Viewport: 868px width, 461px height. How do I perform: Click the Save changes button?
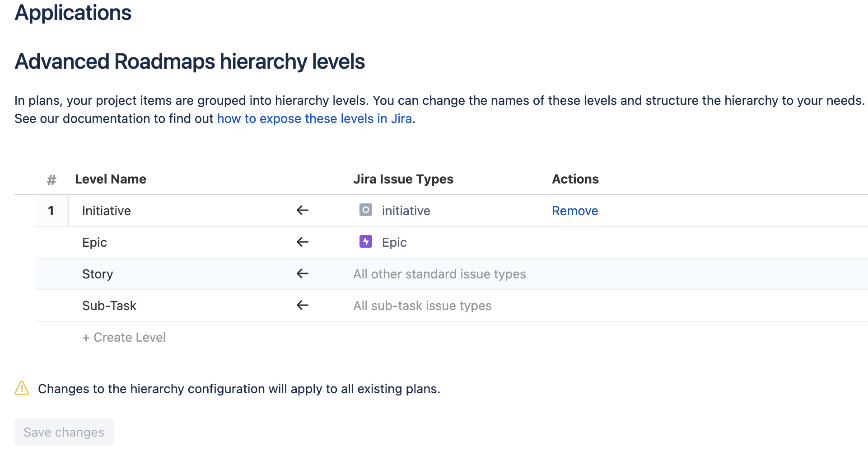coord(64,432)
